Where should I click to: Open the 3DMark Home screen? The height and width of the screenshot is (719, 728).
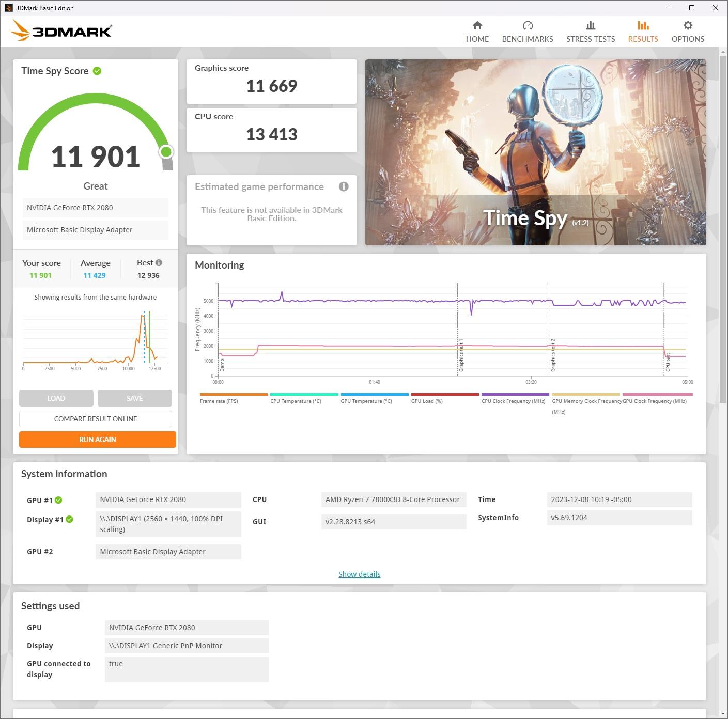click(477, 31)
